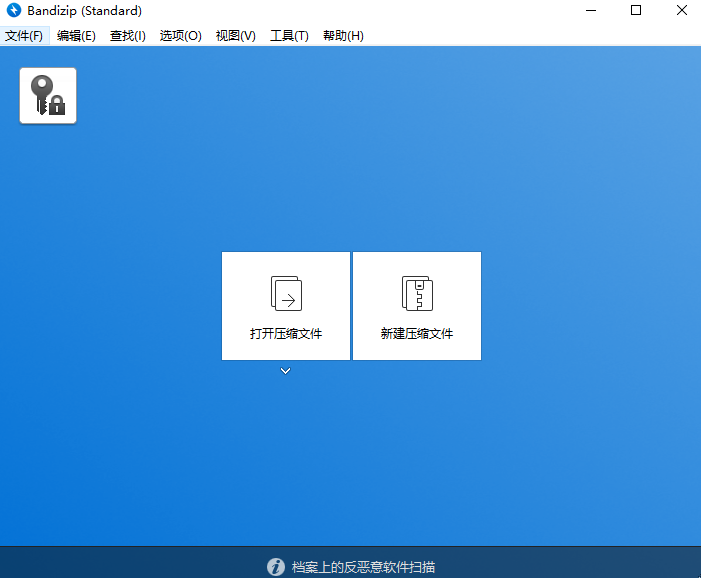701x578 pixels.
Task: Click the 档案上的反恶意软件扫描 link
Action: click(363, 567)
